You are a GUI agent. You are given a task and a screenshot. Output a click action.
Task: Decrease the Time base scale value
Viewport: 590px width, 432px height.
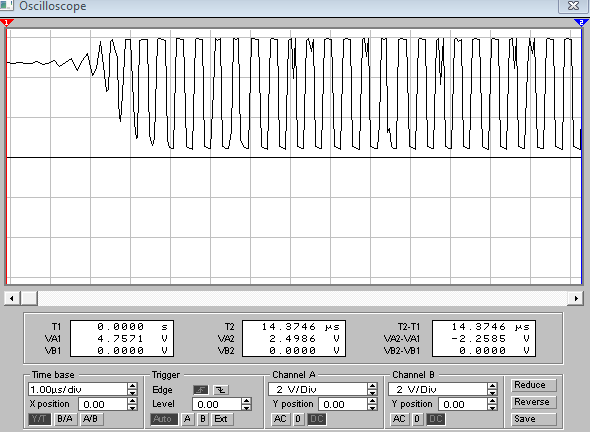coord(132,392)
